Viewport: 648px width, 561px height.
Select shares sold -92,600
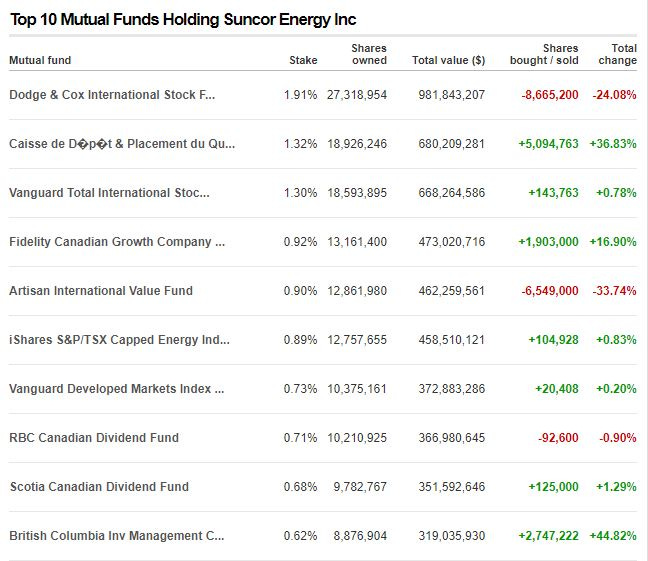(558, 438)
